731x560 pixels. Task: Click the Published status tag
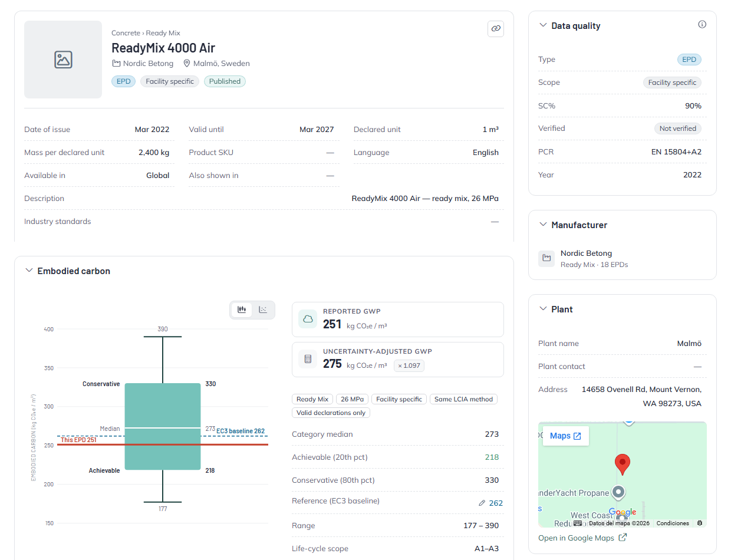click(x=225, y=81)
